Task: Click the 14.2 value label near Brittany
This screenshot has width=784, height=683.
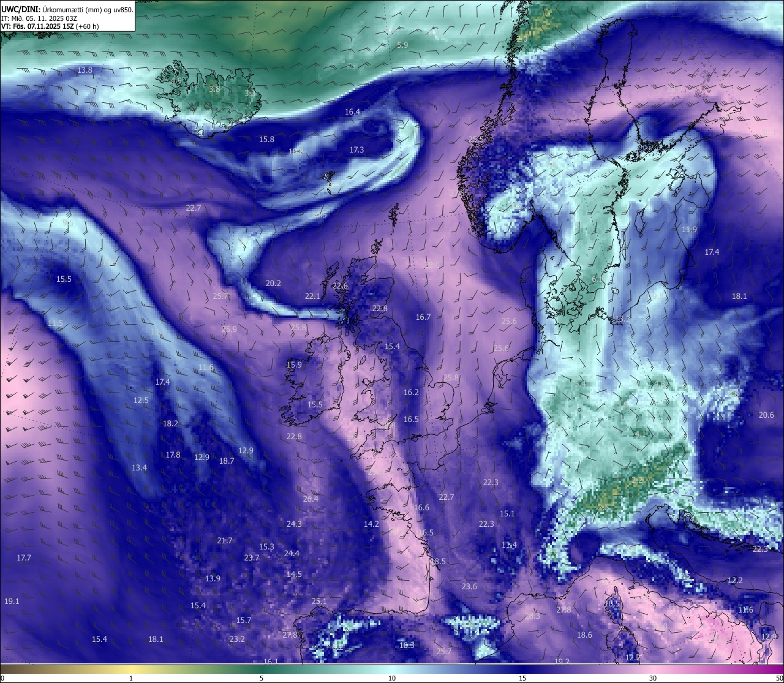Action: tap(371, 524)
